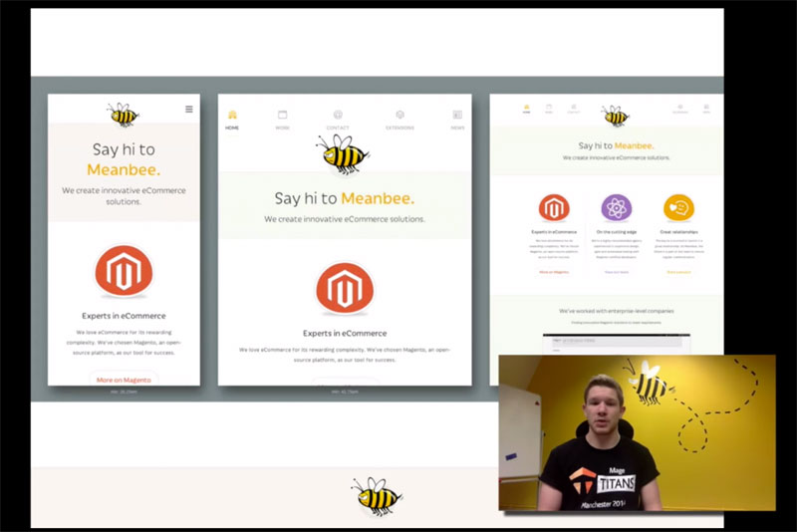Click We've worked with enterprise-level companies heading
Viewport: 797px width, 532px height.
[x=616, y=311]
